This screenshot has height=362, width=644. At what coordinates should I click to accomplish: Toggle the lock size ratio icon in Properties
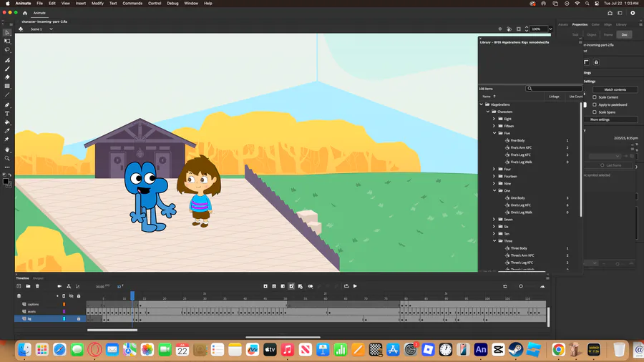(x=596, y=62)
